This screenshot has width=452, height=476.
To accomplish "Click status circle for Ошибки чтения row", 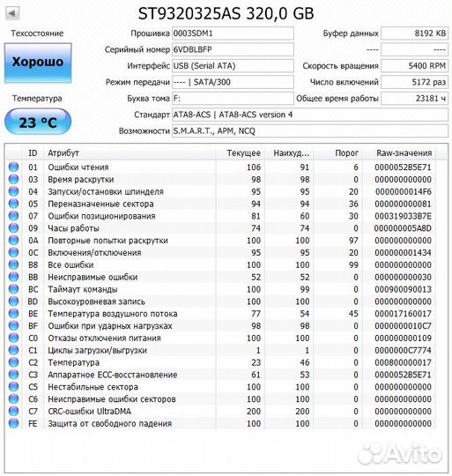I will tap(13, 167).
